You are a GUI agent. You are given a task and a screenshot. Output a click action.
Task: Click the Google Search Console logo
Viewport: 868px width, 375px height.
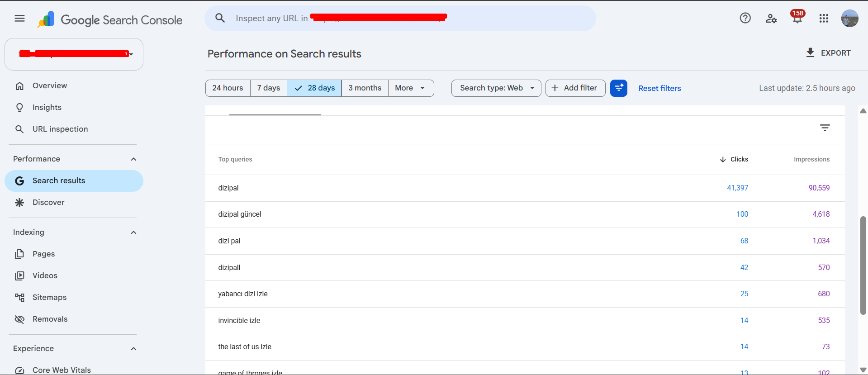(x=110, y=19)
